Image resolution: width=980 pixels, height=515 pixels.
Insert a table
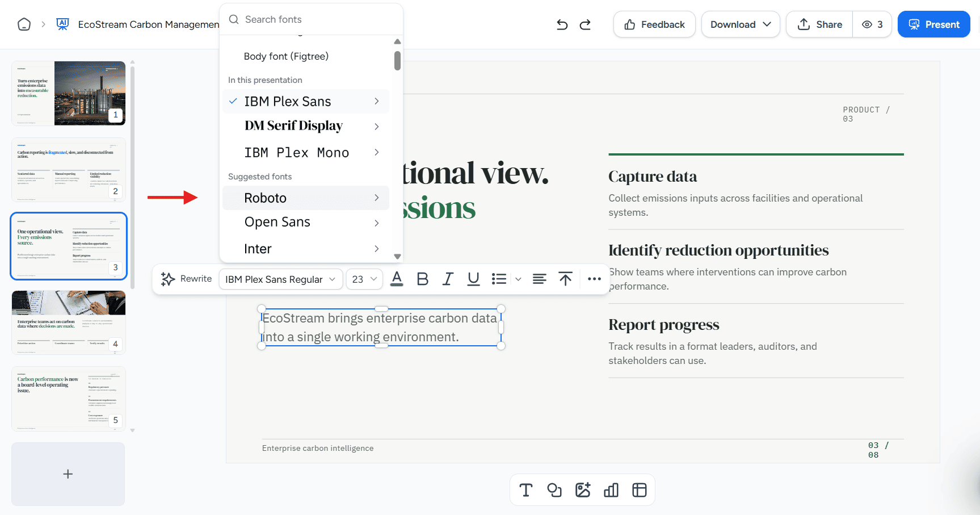pyautogui.click(x=640, y=490)
